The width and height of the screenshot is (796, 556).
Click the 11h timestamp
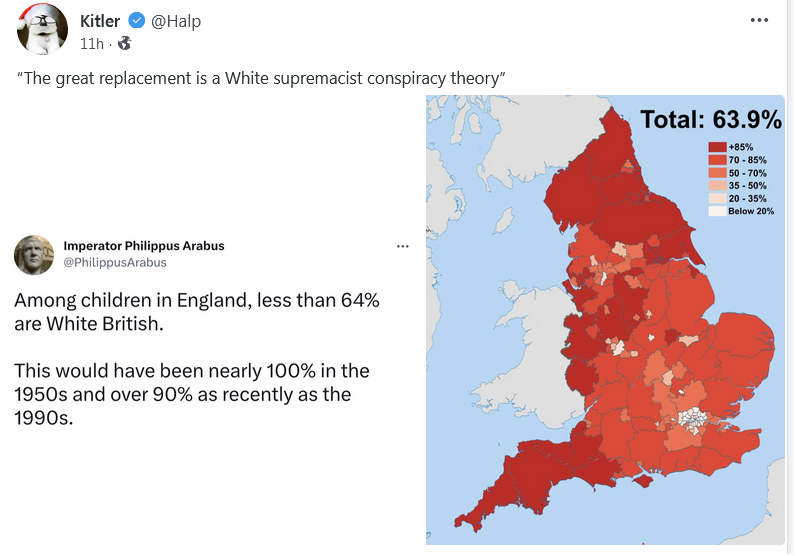(x=92, y=44)
